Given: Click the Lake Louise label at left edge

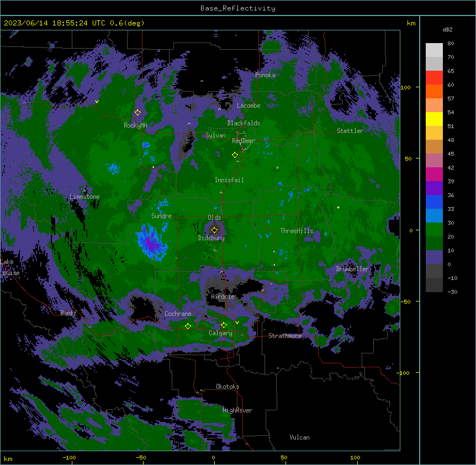Looking at the screenshot, I should 10,267.
